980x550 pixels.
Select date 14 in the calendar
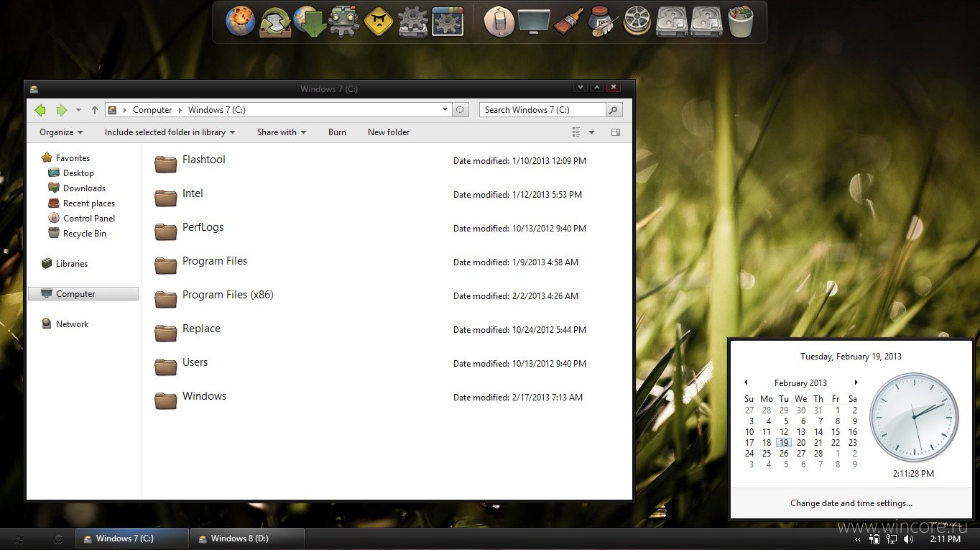pos(818,432)
